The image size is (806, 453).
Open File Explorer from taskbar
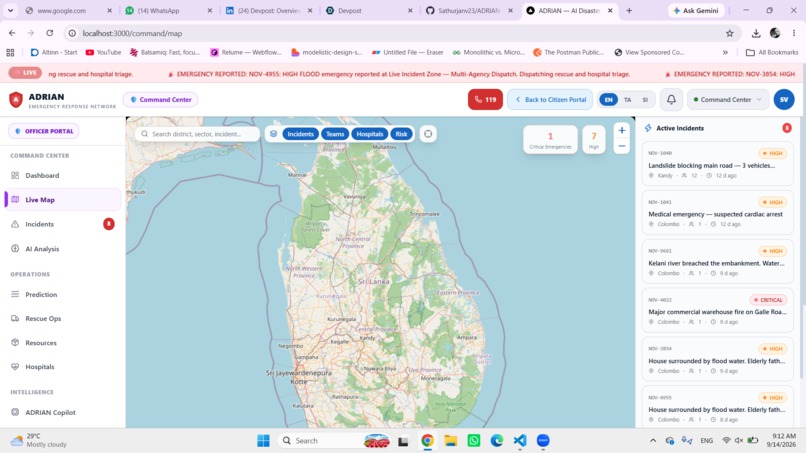click(450, 441)
